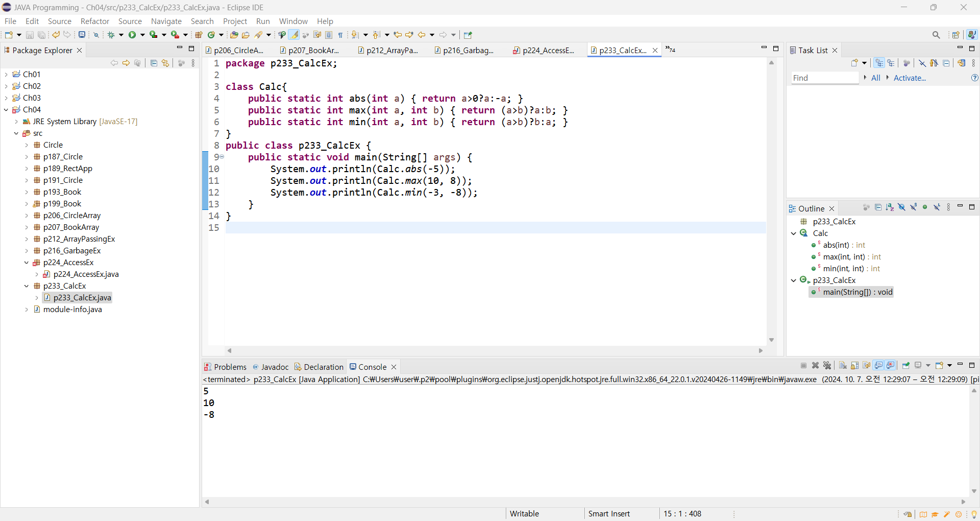Click the Coverage run icon
The image size is (980, 521).
pyautogui.click(x=153, y=35)
